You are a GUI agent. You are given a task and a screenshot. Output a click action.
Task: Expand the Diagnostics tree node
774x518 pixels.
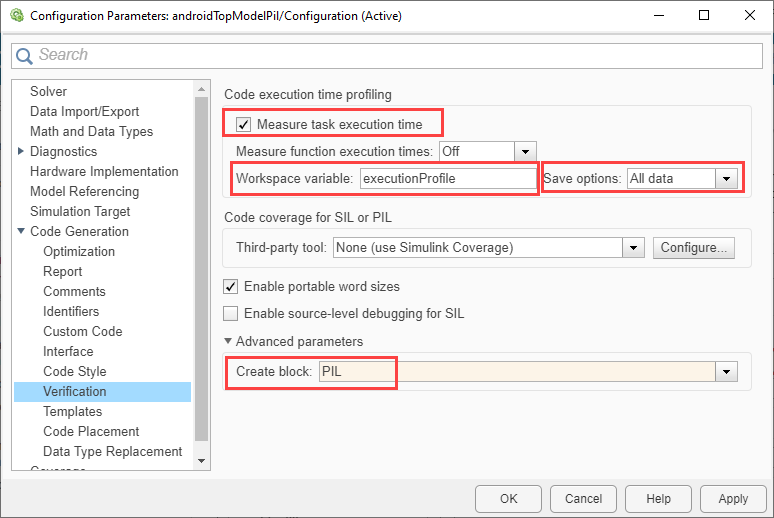[x=22, y=152]
